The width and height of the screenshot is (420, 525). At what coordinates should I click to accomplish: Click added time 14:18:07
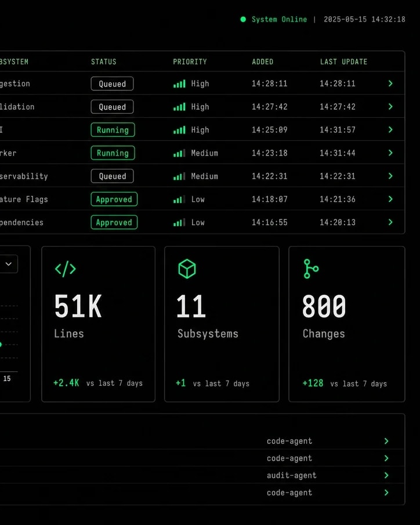point(270,199)
